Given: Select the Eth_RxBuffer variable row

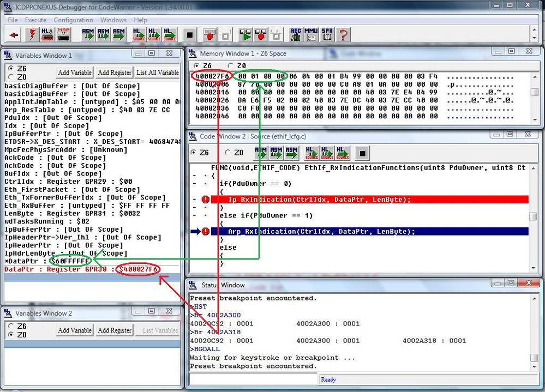Looking at the screenshot, I should click(x=92, y=205).
